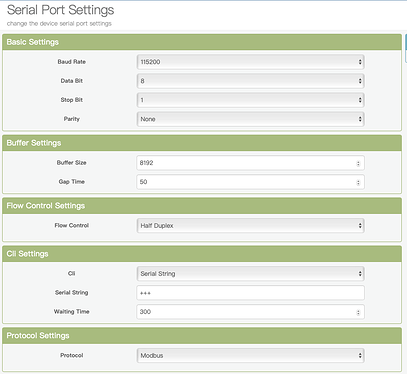Viewport: 407px width, 374px height.
Task: Click the Serial String field containing +++
Action: pyautogui.click(x=250, y=293)
